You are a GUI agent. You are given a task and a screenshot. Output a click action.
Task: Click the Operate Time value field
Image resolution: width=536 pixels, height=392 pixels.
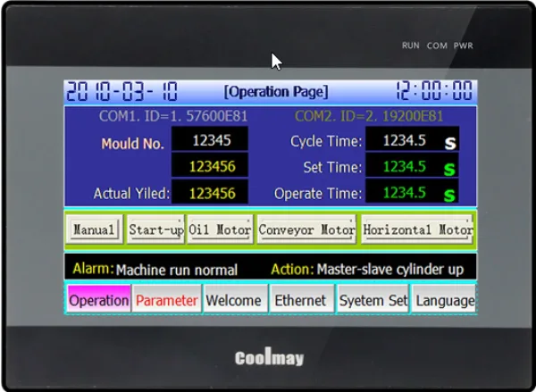(412, 192)
